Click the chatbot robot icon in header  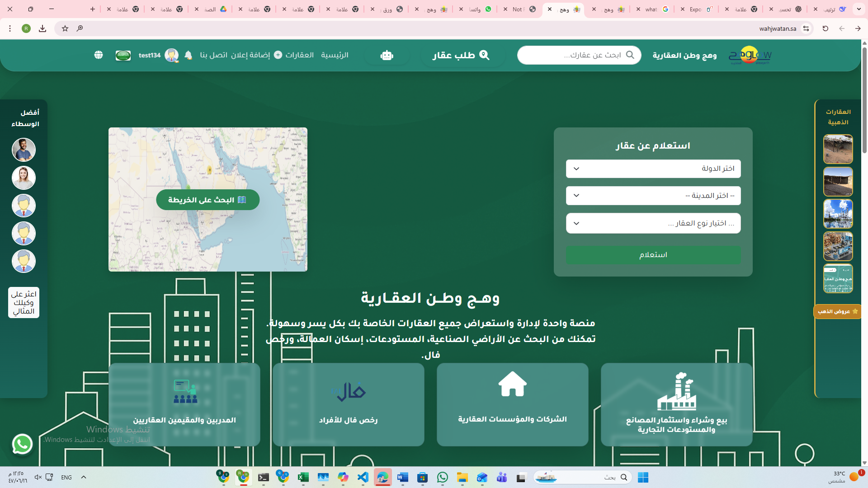tap(387, 55)
